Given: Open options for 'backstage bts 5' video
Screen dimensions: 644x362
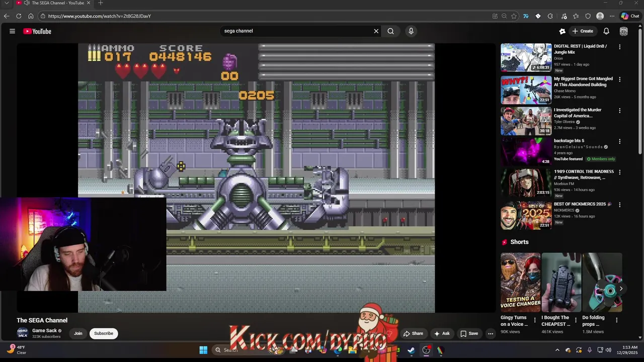Looking at the screenshot, I should (619, 141).
